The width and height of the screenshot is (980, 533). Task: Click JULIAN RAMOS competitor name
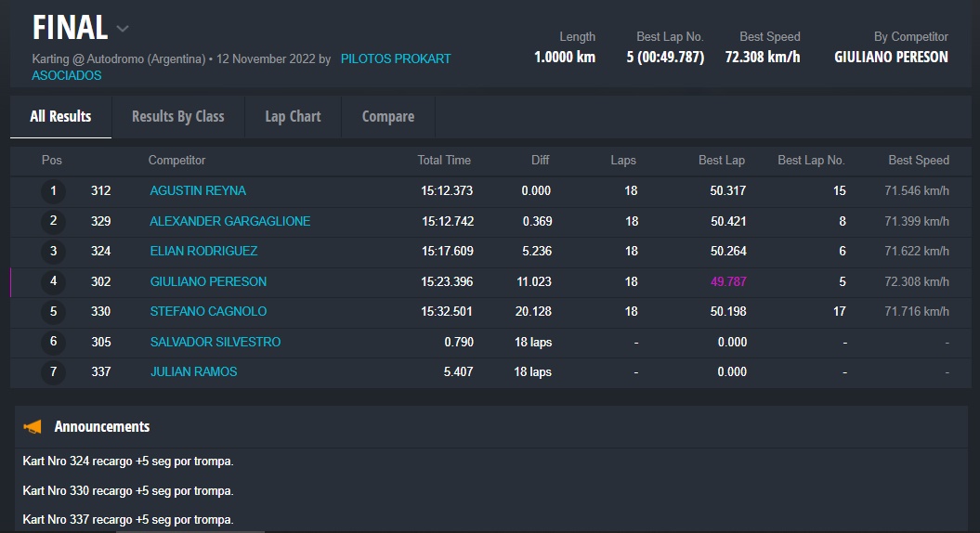[x=193, y=371]
